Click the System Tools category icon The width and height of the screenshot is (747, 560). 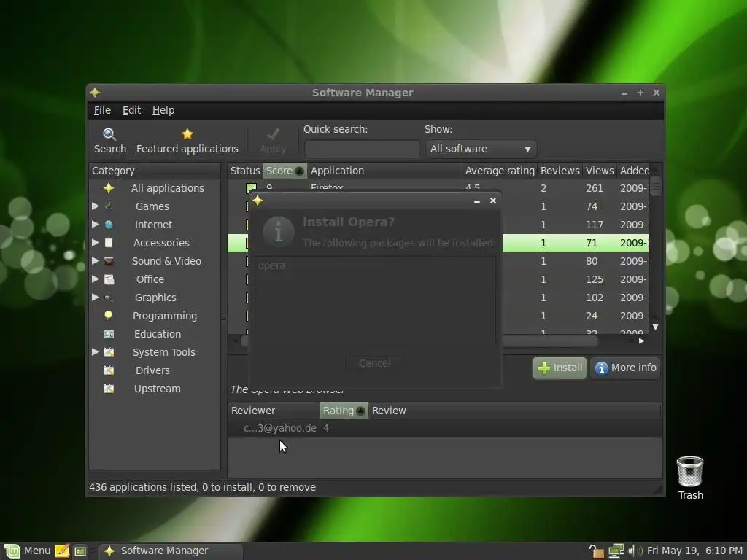[109, 352]
